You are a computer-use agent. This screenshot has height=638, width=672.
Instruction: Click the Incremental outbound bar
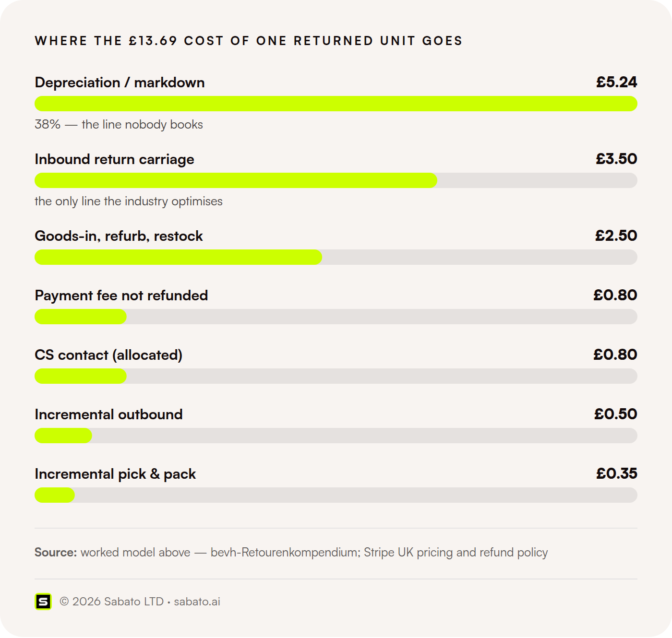tap(336, 436)
